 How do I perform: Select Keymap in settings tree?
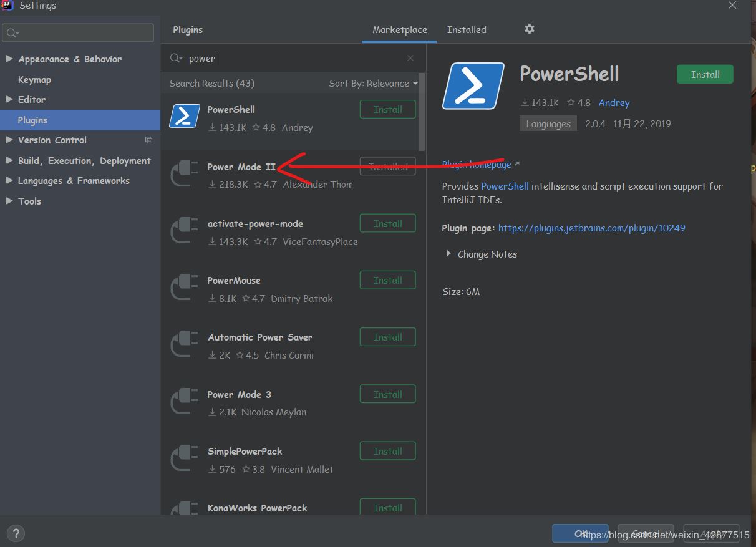coord(34,80)
